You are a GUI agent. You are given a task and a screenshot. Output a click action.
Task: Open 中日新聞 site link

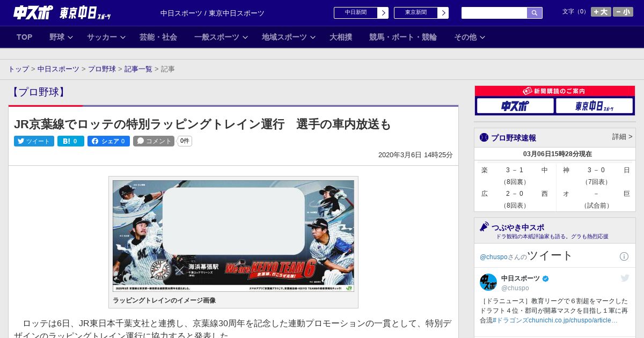[356, 13]
